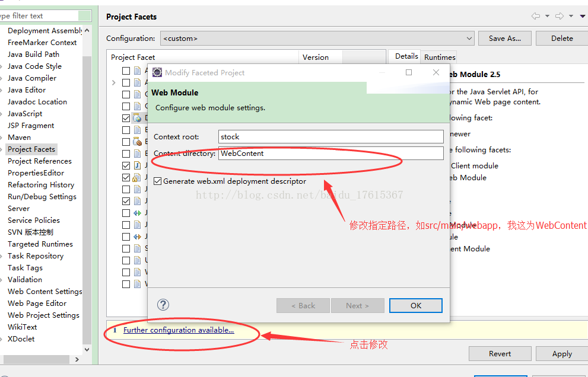Click the globe jar icon in the facet list
The image size is (588, 377).
coord(137,118)
